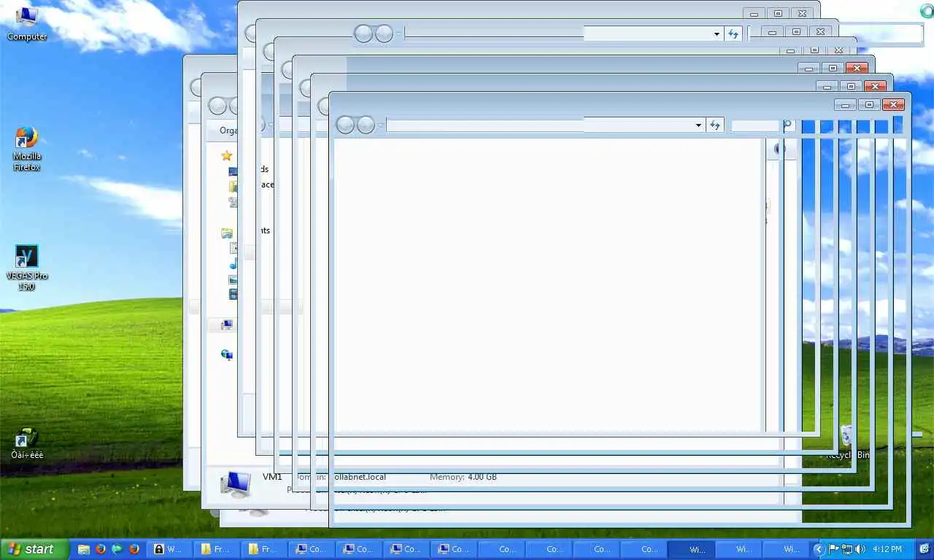Click the search box in the front window

pyautogui.click(x=755, y=125)
